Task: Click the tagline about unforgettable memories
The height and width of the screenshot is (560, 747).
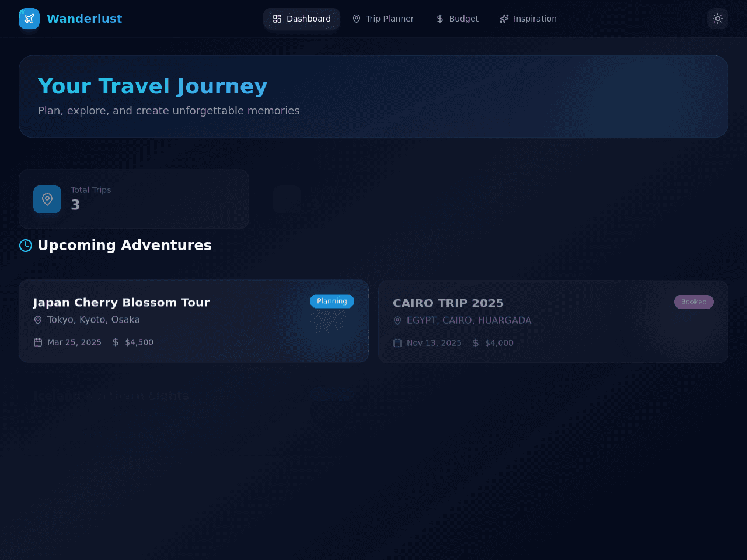Action: 169,111
